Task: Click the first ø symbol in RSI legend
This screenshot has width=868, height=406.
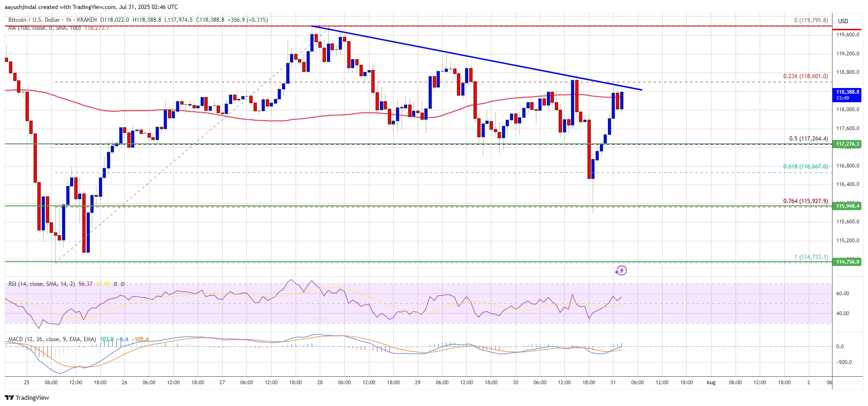Action: coord(115,284)
